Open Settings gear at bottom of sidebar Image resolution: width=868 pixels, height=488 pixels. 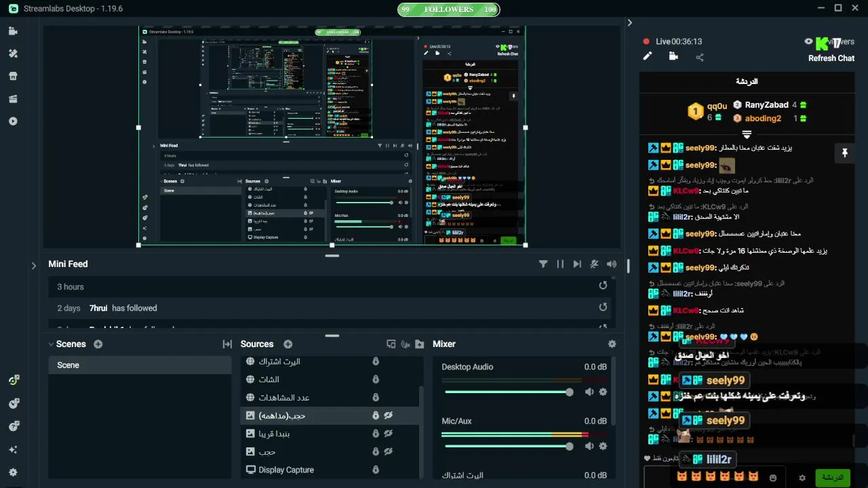(x=13, y=472)
